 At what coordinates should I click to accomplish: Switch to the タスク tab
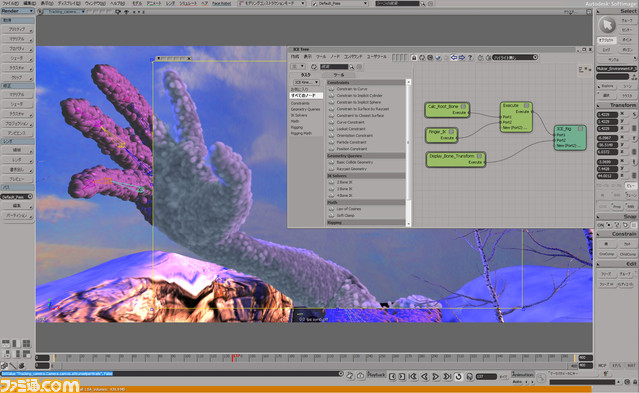click(306, 75)
